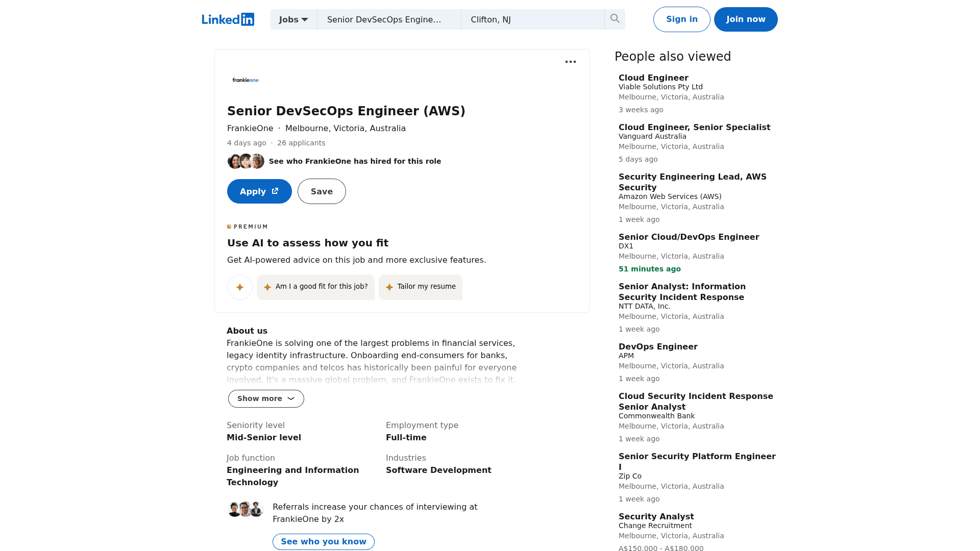980x551 pixels.
Task: Click the 51 minutes ago timestamp
Action: 650,269
